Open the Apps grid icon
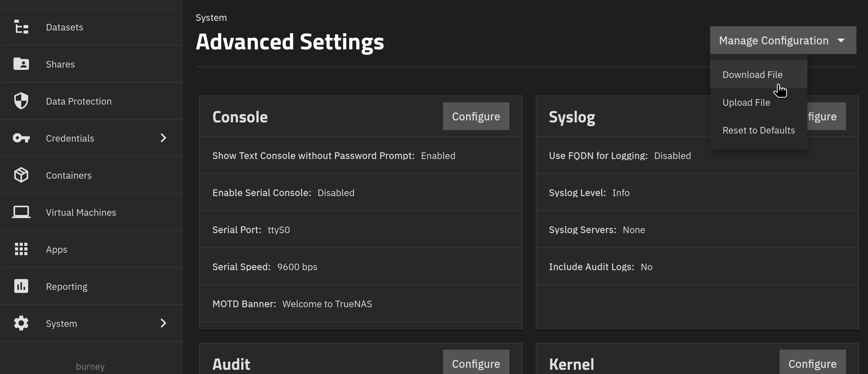This screenshot has height=374, width=868. click(21, 249)
